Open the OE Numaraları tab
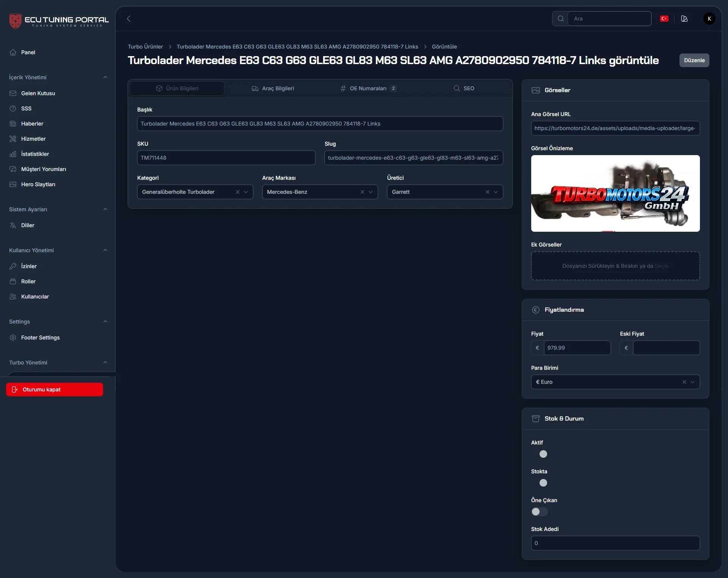The height and width of the screenshot is (578, 728). tap(368, 88)
